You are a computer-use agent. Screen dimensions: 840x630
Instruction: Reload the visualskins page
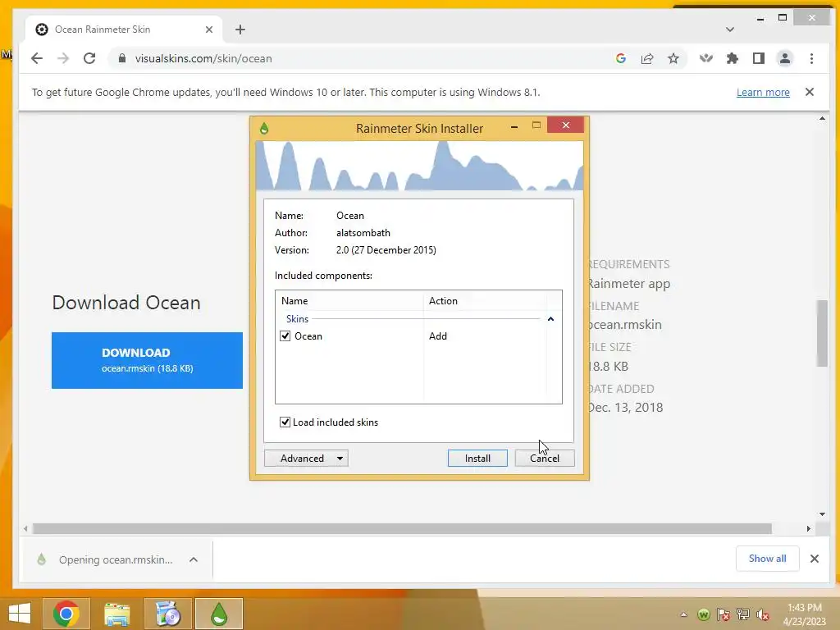89,58
